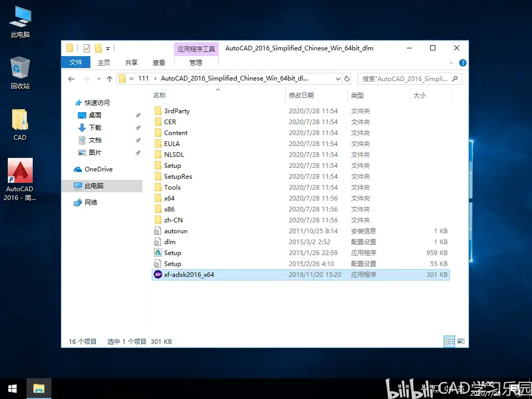Select the CER folder
Screen dimensions: 532x399
301,122
